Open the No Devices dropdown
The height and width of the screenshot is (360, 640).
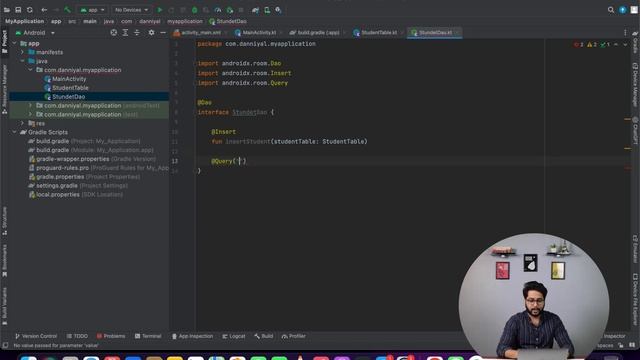coord(131,10)
